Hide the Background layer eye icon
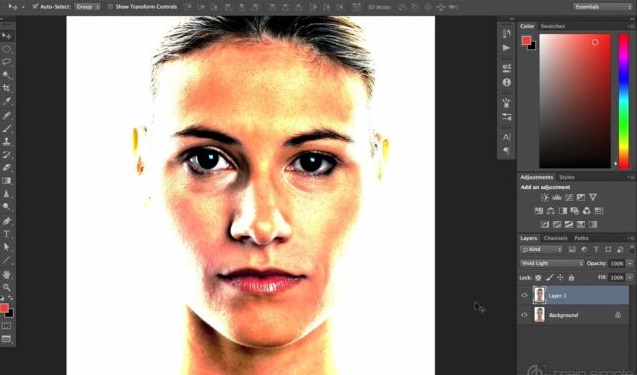Viewport: 637px width, 375px height. [524, 315]
